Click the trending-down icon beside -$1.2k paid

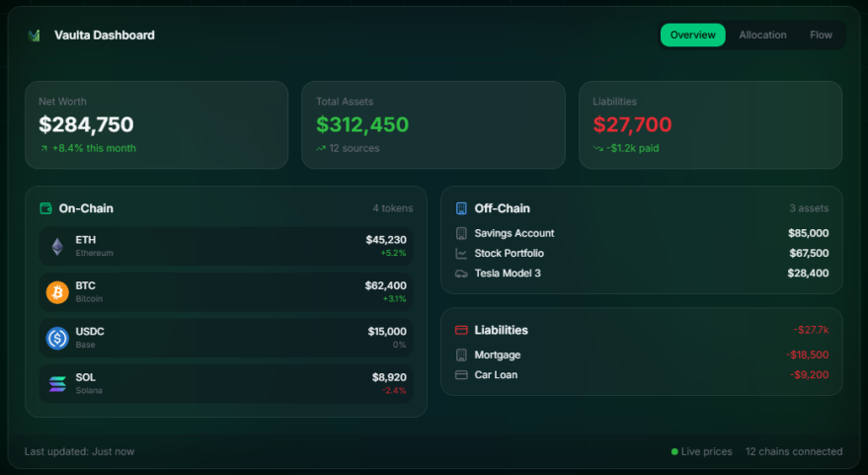coord(597,148)
